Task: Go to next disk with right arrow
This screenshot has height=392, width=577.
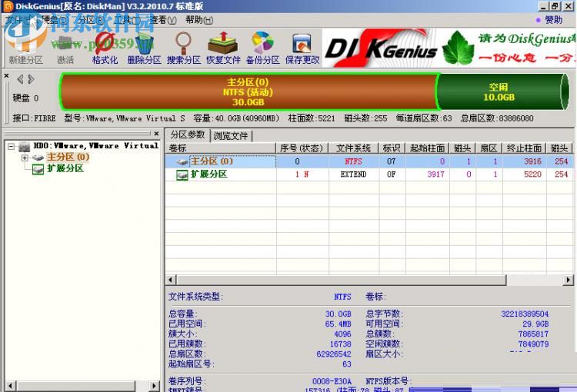Action: pos(32,79)
